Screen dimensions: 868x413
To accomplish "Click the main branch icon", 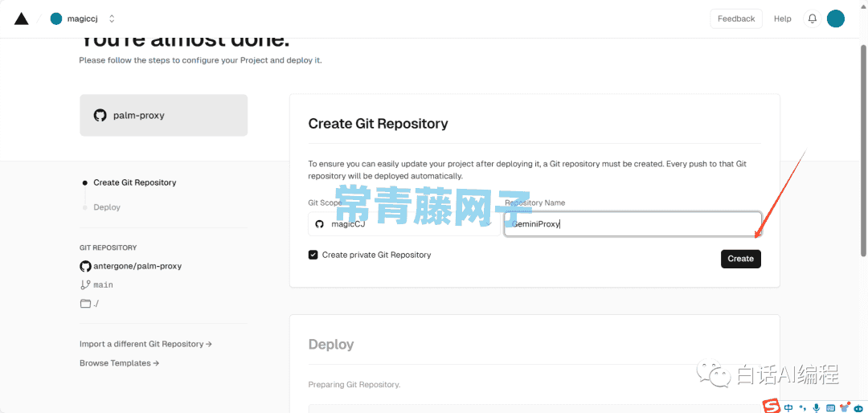I will [x=85, y=284].
